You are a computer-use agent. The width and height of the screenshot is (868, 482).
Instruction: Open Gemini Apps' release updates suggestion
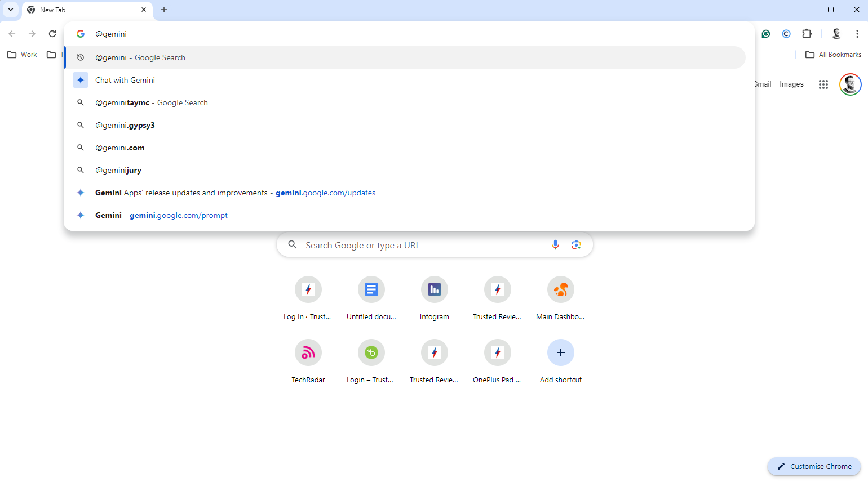point(405,193)
